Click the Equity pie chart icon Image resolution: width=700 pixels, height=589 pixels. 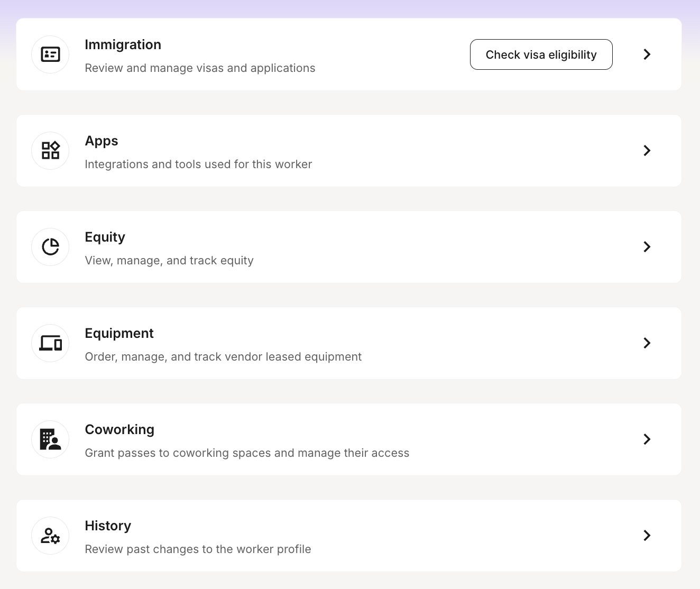51,247
